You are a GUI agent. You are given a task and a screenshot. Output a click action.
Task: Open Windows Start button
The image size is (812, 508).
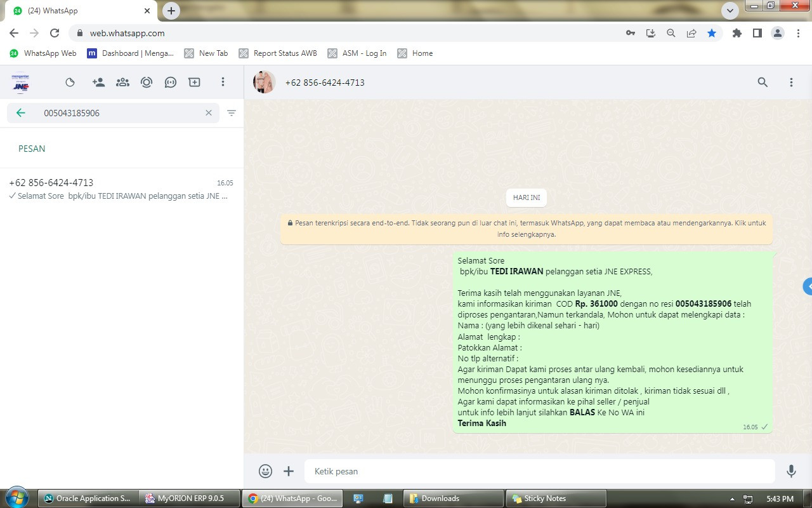(16, 498)
